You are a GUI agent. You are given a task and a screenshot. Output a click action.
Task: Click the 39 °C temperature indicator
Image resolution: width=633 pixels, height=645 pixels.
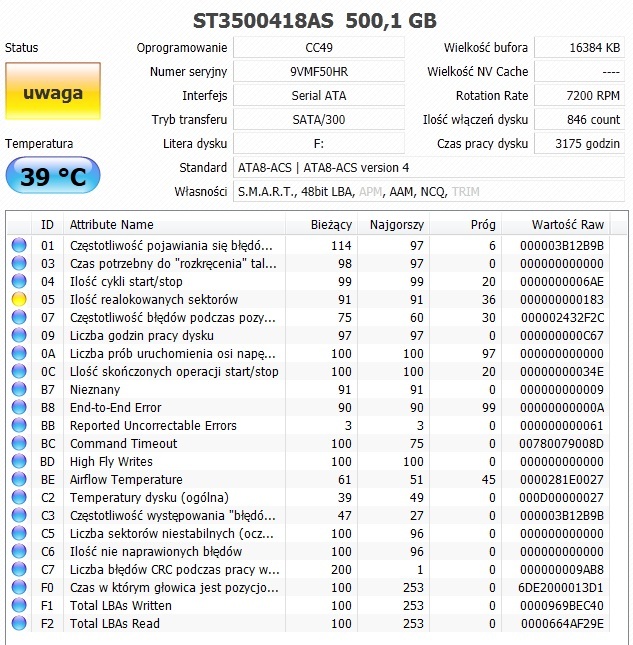click(52, 177)
